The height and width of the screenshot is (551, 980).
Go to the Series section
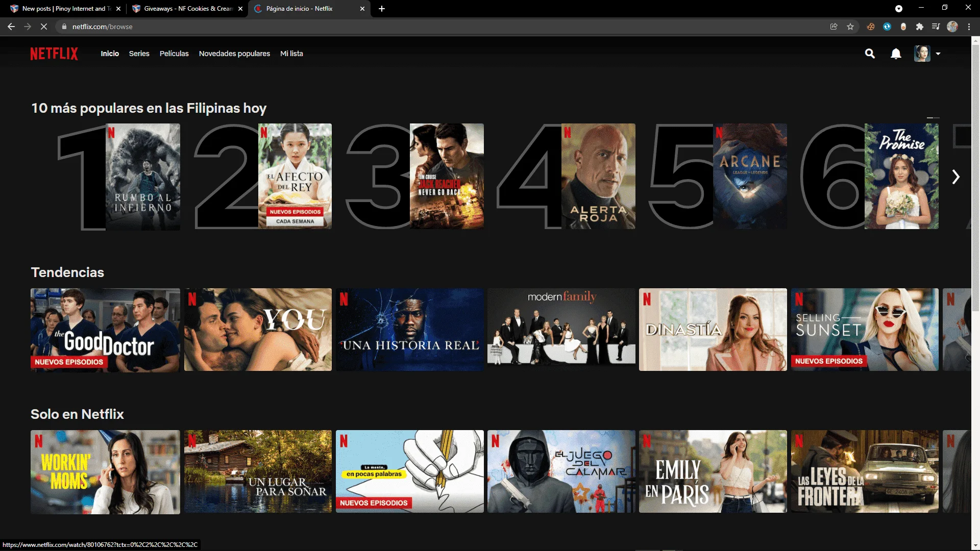(x=139, y=54)
